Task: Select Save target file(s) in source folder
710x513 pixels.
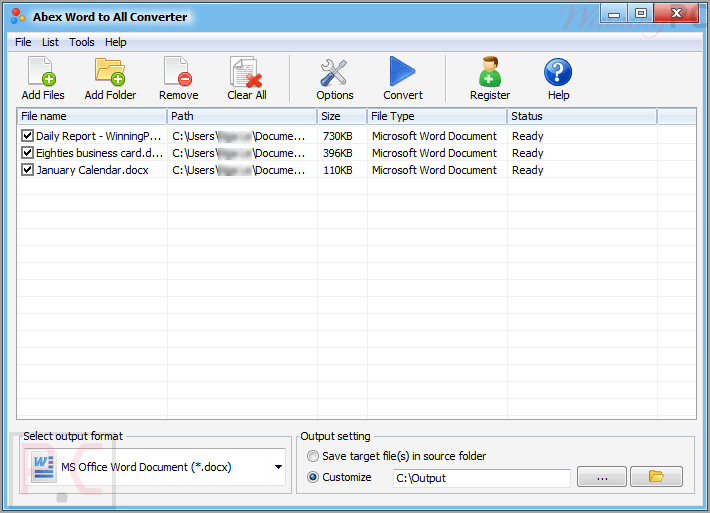Action: (x=313, y=456)
